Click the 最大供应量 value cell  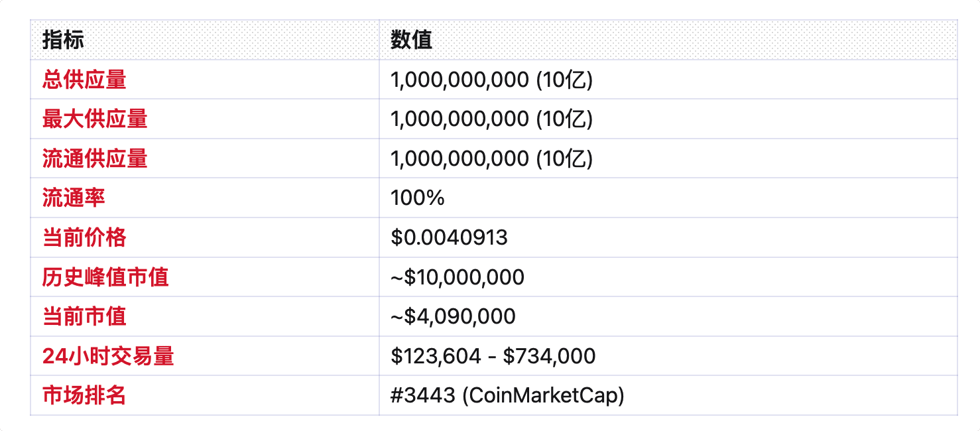[491, 119]
